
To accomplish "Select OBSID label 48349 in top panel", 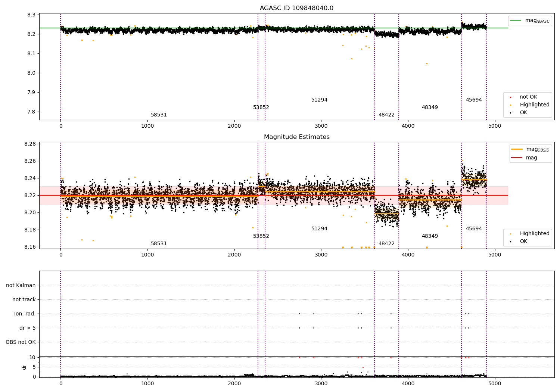I will pyautogui.click(x=430, y=108).
